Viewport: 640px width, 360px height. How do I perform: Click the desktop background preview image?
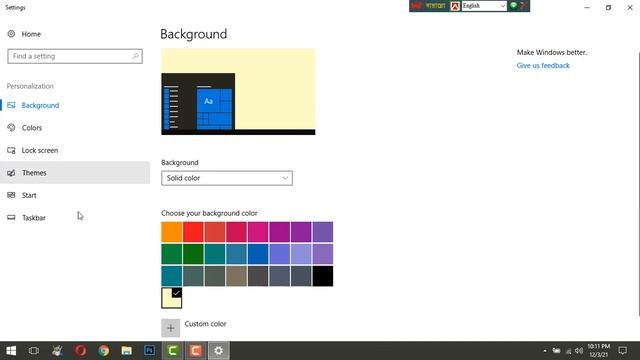(x=238, y=92)
